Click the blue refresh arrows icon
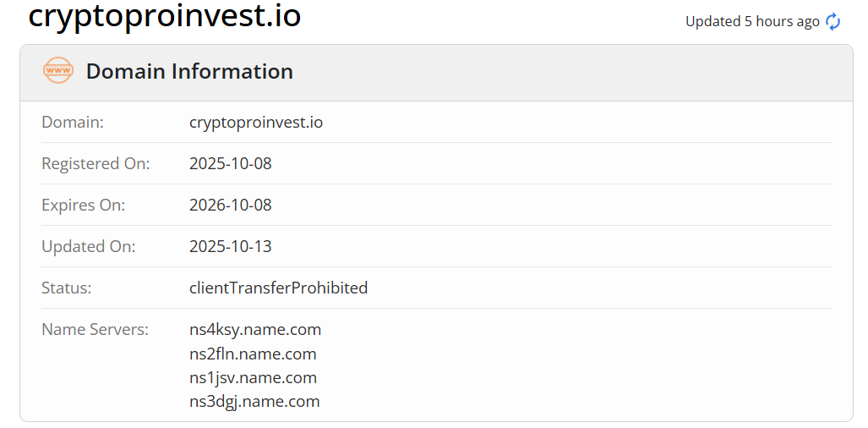868x428 pixels. pos(833,22)
